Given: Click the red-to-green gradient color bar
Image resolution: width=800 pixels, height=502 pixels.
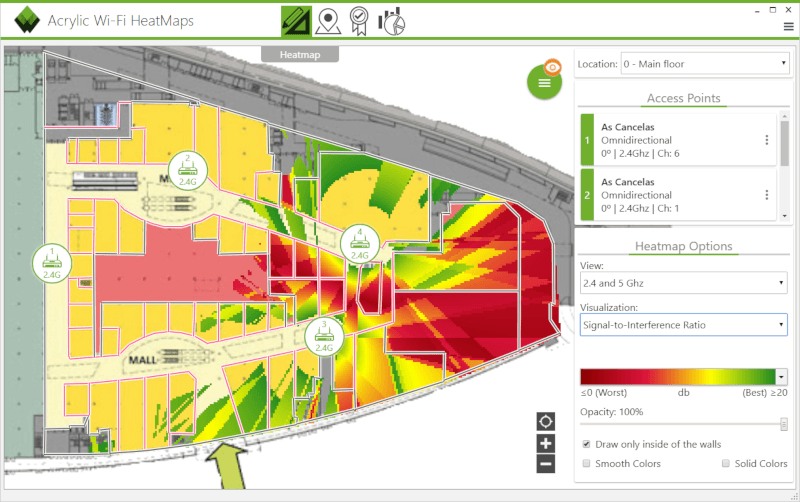Looking at the screenshot, I should click(678, 376).
